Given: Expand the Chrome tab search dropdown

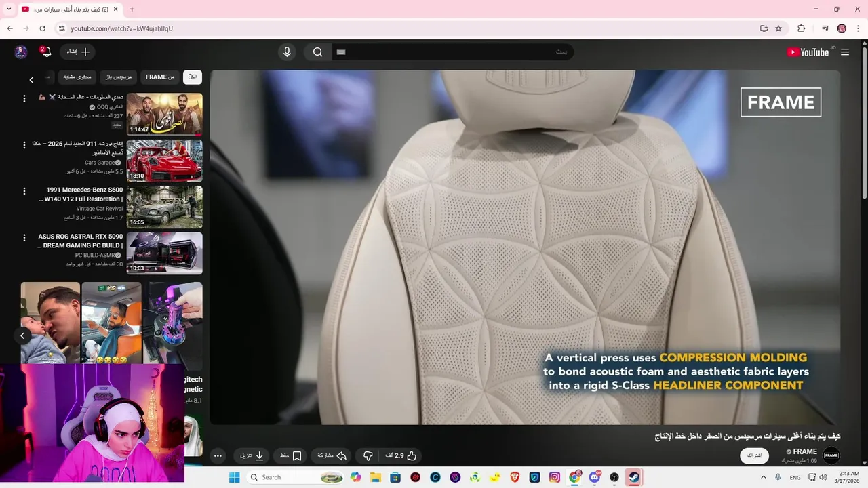Looking at the screenshot, I should point(9,9).
